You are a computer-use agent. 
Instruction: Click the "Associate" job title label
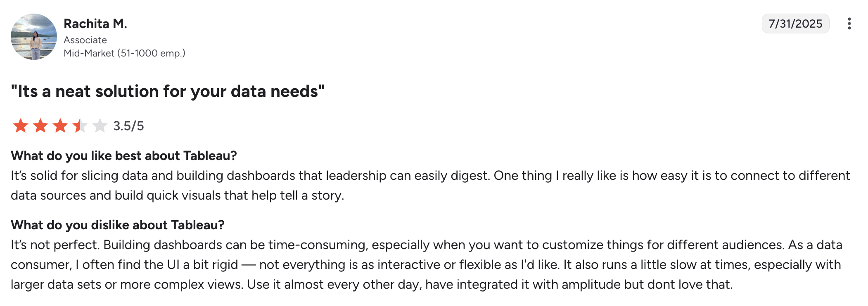pos(85,40)
